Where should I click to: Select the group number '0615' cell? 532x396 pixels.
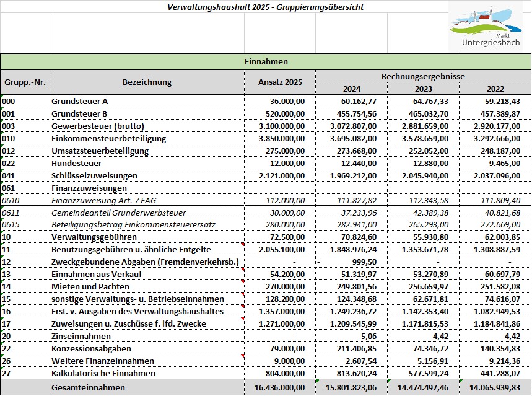[25, 225]
